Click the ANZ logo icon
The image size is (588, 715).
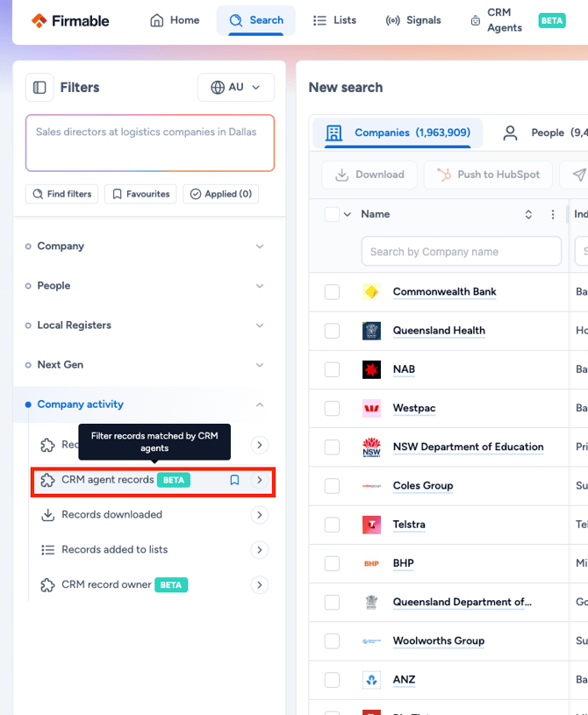coord(371,680)
